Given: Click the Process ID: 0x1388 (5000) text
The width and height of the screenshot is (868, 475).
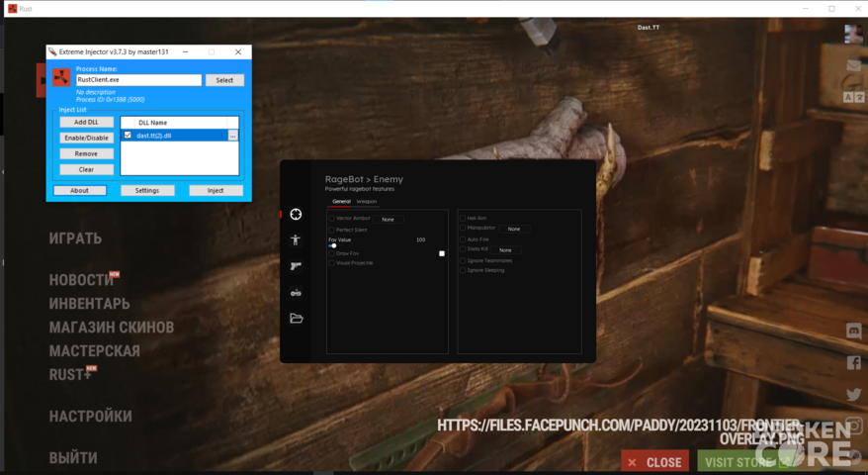Looking at the screenshot, I should coord(110,100).
